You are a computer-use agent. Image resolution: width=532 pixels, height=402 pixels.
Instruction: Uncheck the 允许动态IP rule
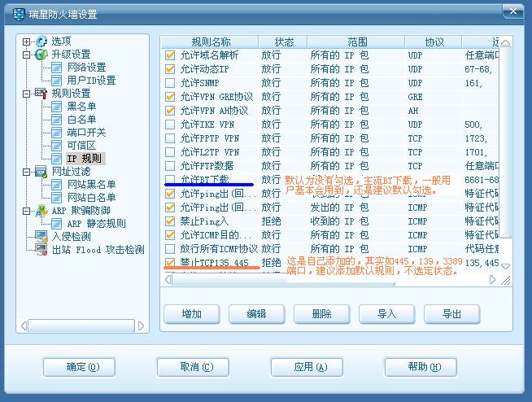(x=170, y=69)
